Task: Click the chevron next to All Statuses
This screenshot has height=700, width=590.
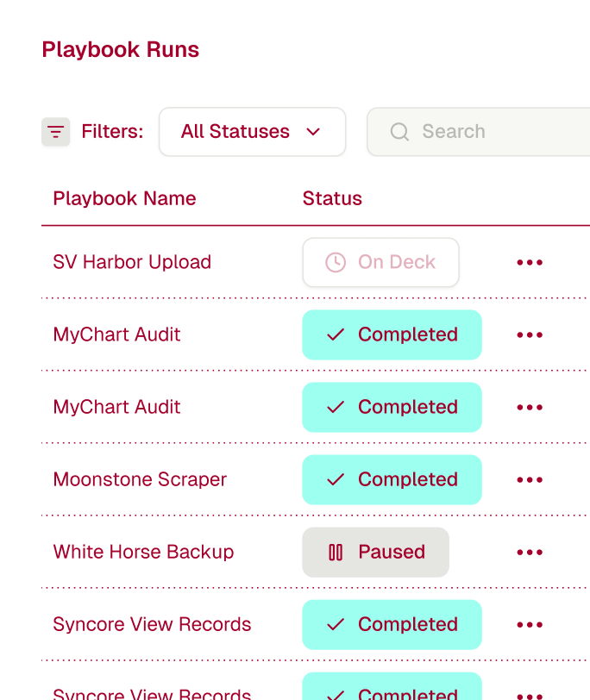Action: pos(315,132)
